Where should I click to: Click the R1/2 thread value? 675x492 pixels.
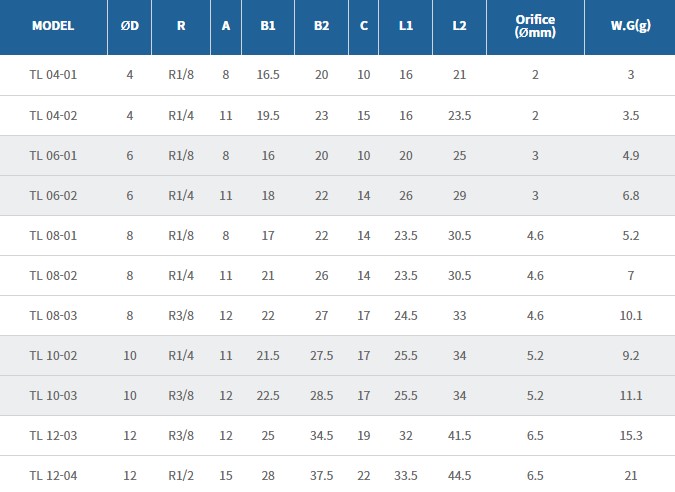pos(181,475)
